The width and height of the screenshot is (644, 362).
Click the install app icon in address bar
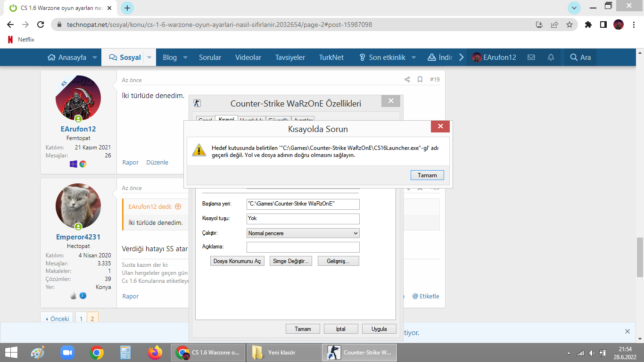tap(540, 25)
